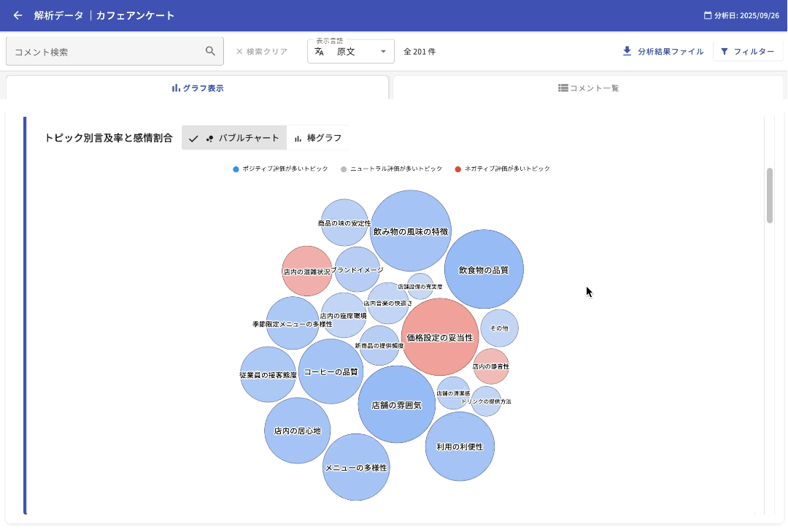Viewport: 788px width, 532px height.
Task: Click the list icon in コメント一覧 tab
Action: (x=563, y=88)
